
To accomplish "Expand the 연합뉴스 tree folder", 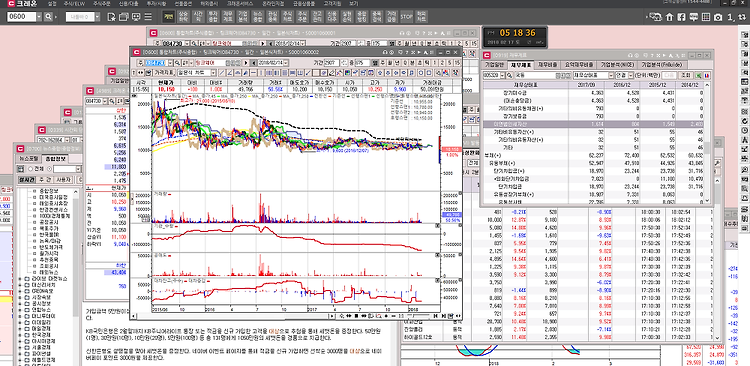I will pyautogui.click(x=20, y=310).
